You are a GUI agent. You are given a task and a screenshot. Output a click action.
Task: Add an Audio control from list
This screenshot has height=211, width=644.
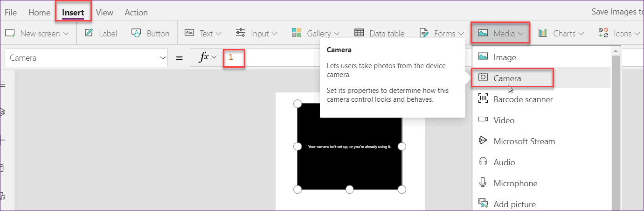pyautogui.click(x=504, y=162)
